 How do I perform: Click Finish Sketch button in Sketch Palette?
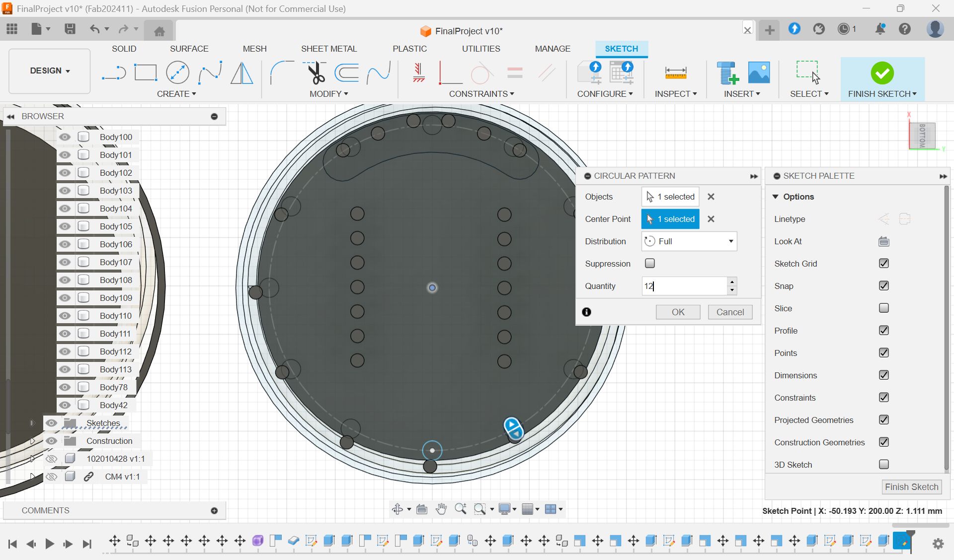[911, 487]
